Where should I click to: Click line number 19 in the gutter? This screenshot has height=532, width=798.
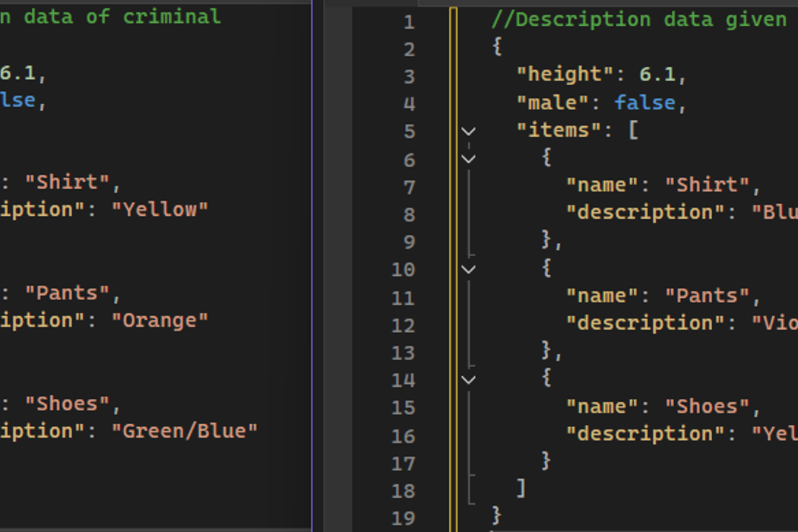click(403, 518)
